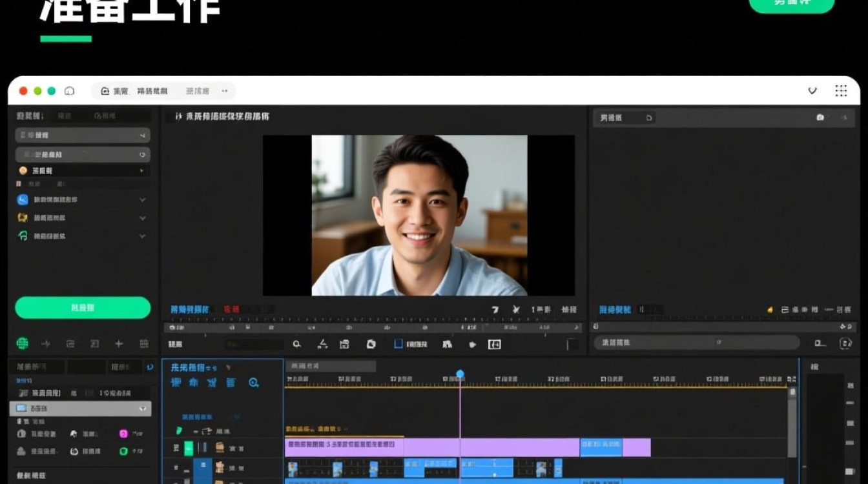
Task: Click the framed-box icon in the preview toolbar
Action: pos(494,345)
